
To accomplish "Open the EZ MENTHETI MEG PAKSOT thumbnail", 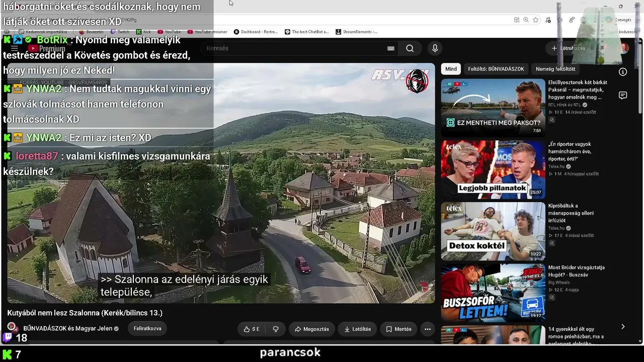I will click(x=493, y=108).
